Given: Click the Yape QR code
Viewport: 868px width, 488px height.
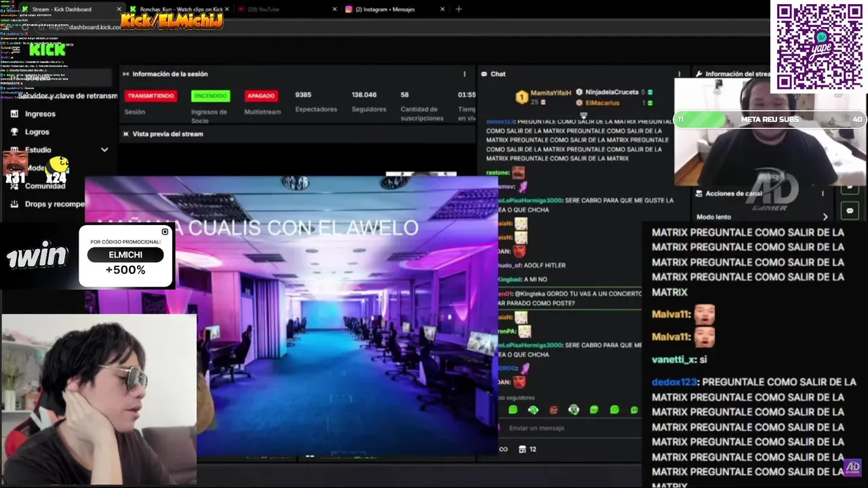Looking at the screenshot, I should pyautogui.click(x=819, y=46).
